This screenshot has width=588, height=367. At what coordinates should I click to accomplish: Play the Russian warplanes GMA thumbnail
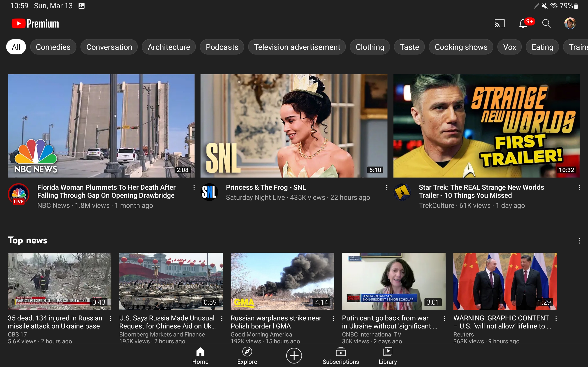click(282, 281)
